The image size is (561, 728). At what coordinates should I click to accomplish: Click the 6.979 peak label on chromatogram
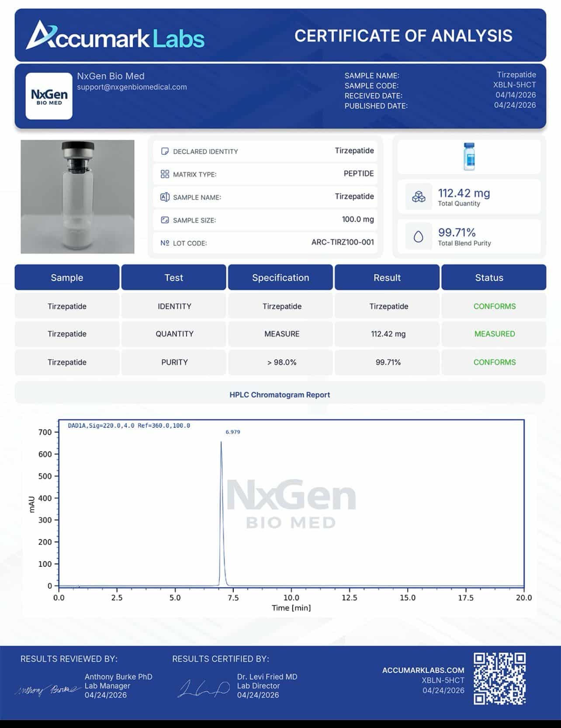pos(233,432)
